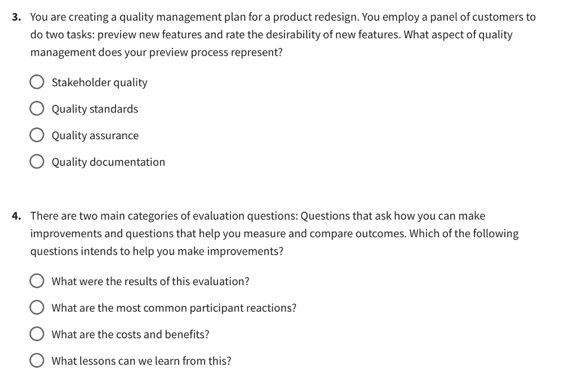Screen dimensions: 577x392
Task: Select the 'Quality assurance' radio button
Action: [37, 135]
